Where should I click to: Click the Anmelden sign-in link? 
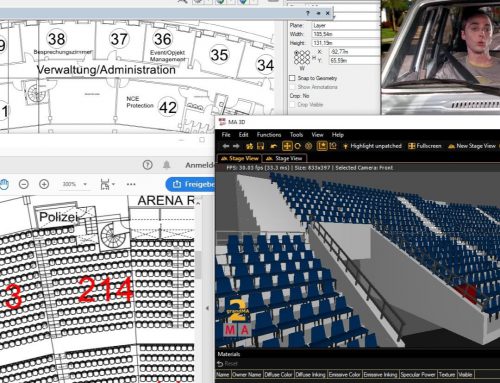click(200, 165)
